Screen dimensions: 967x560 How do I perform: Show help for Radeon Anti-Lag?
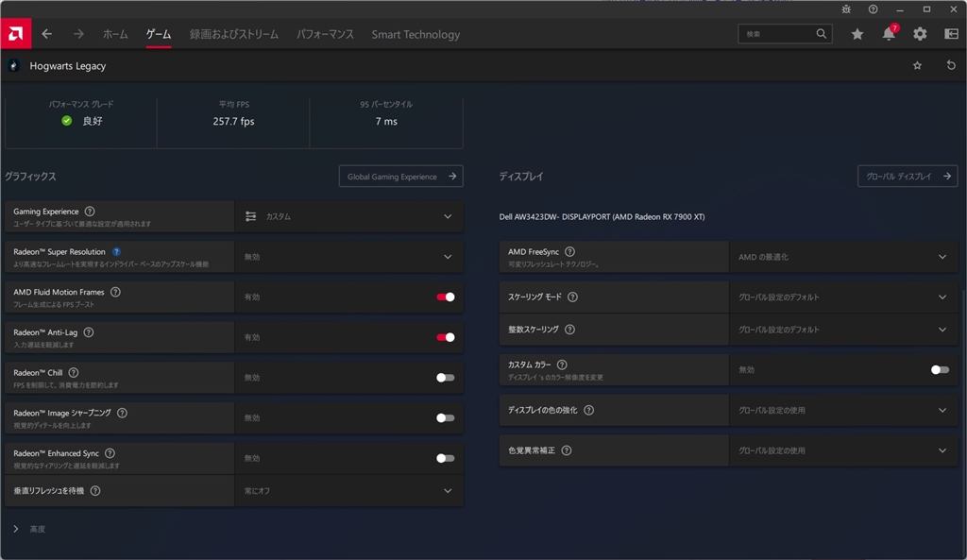tap(89, 332)
